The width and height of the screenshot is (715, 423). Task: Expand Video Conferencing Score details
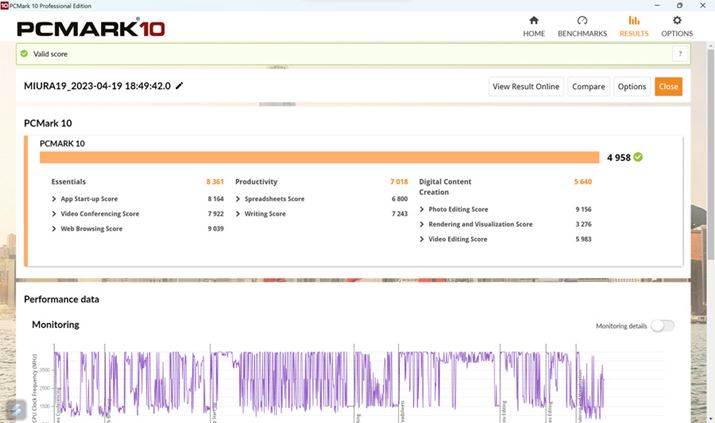(54, 214)
